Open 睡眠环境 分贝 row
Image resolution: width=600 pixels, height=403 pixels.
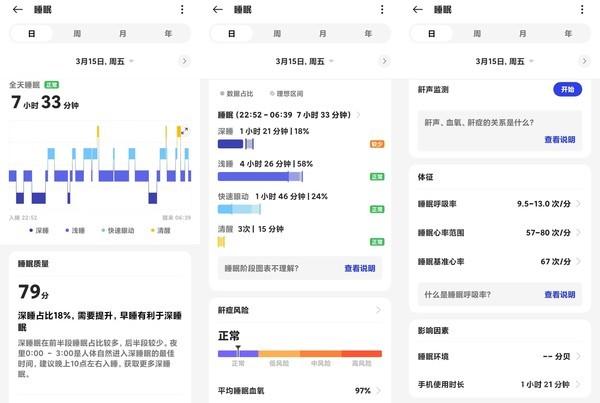(500, 356)
